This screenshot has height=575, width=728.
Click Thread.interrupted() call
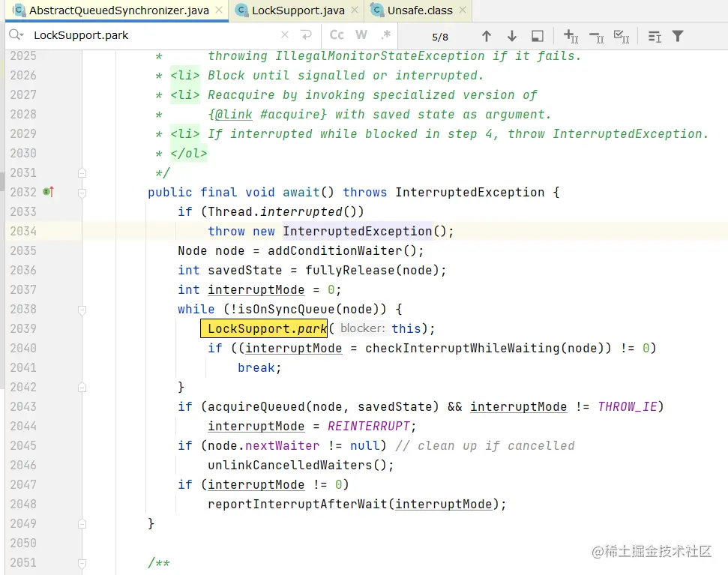click(281, 211)
